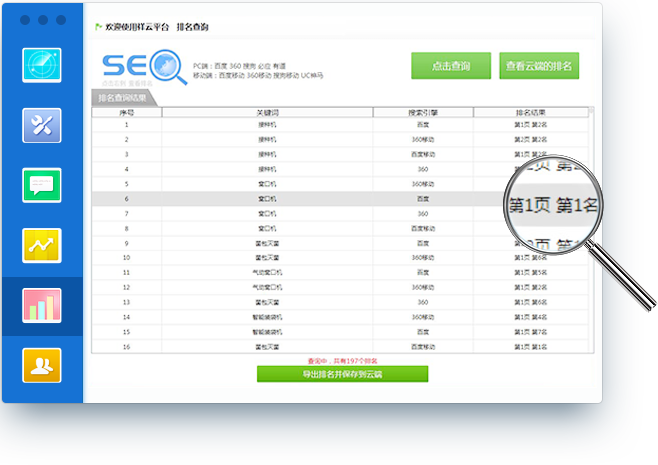This screenshot has height=465, width=658.
Task: Click 360 search engine cell in row 4
Action: coord(423,169)
